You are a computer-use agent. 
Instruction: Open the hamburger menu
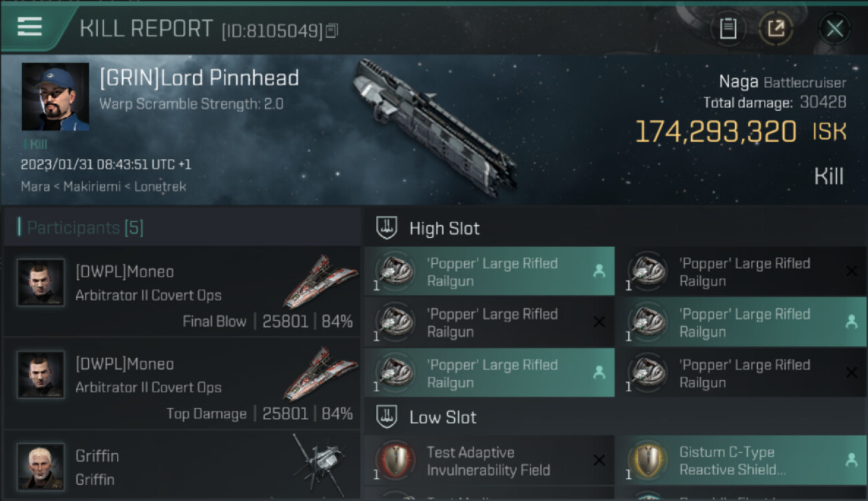pos(30,27)
